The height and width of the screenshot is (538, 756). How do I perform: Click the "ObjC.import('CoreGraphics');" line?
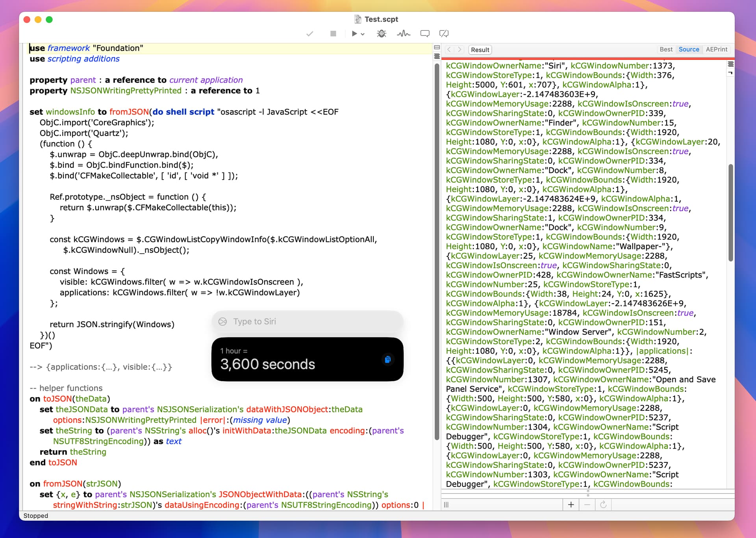[97, 122]
